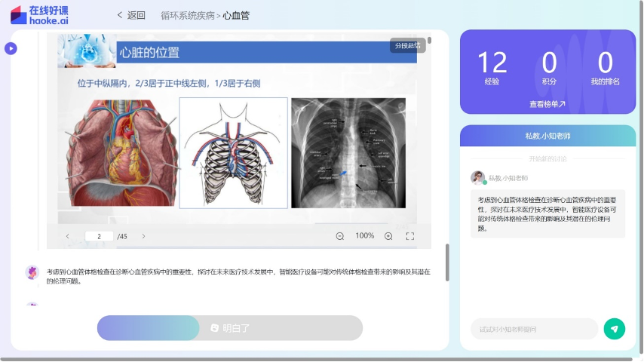Open the 循环系统疾病 breadcrumb
The height and width of the screenshot is (362, 644).
tap(187, 15)
